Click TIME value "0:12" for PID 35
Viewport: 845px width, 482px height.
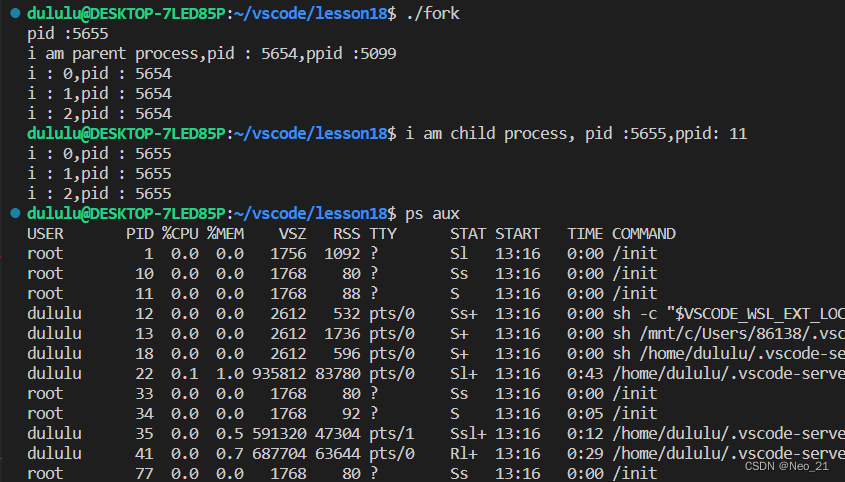[585, 433]
